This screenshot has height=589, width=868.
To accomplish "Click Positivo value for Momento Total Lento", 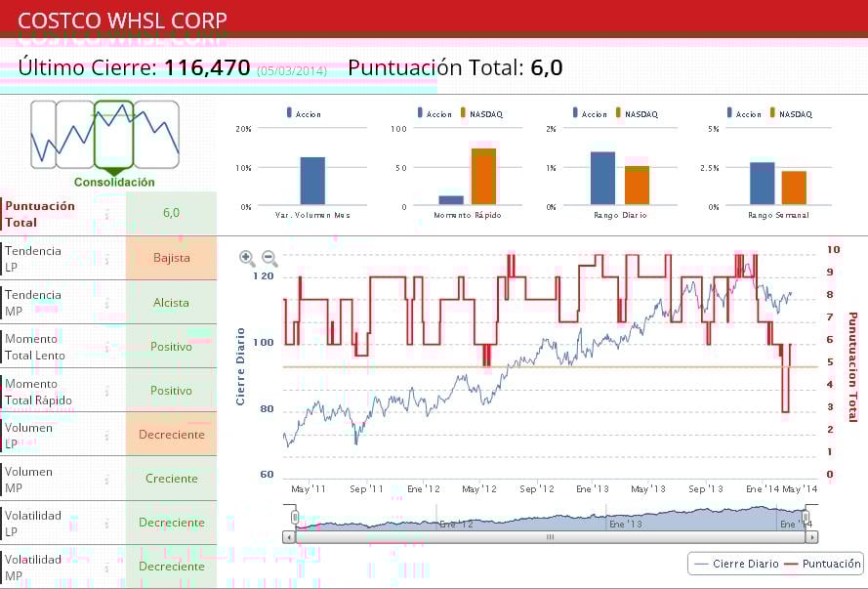I will 171,347.
